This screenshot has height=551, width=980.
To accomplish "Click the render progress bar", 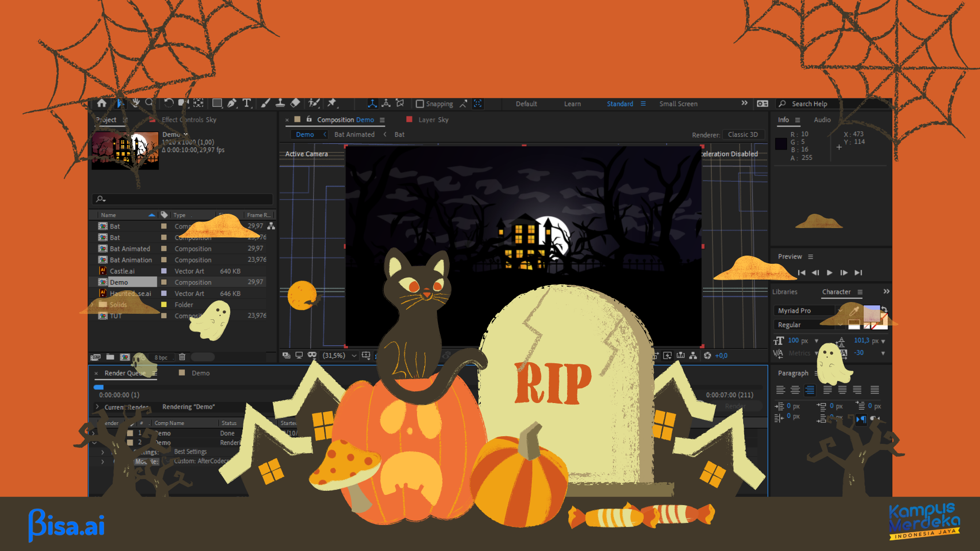I will (427, 387).
